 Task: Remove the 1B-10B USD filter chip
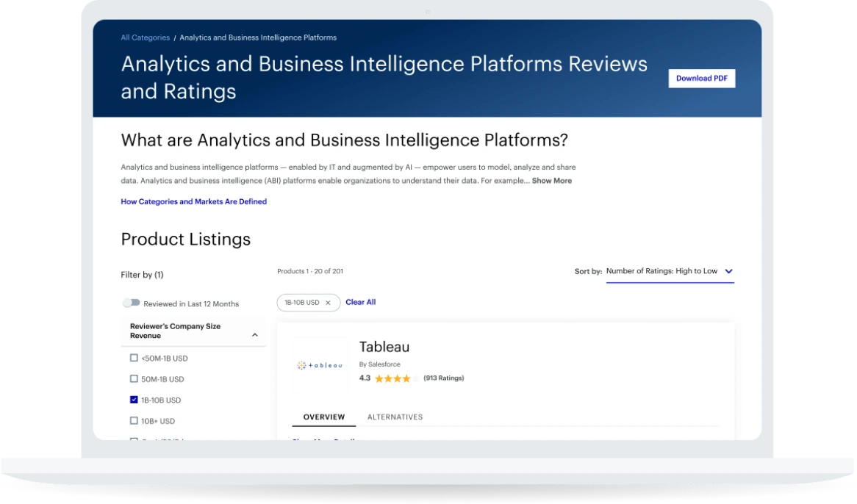coord(328,303)
